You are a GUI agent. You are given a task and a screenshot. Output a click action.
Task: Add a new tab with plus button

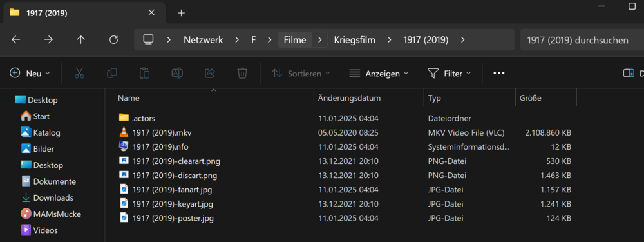click(181, 13)
